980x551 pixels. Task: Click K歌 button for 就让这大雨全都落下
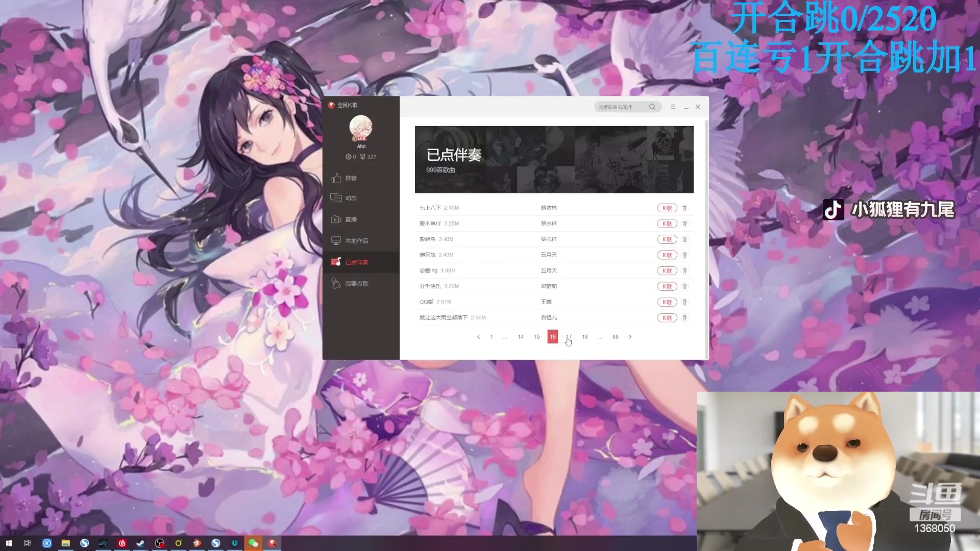click(667, 318)
